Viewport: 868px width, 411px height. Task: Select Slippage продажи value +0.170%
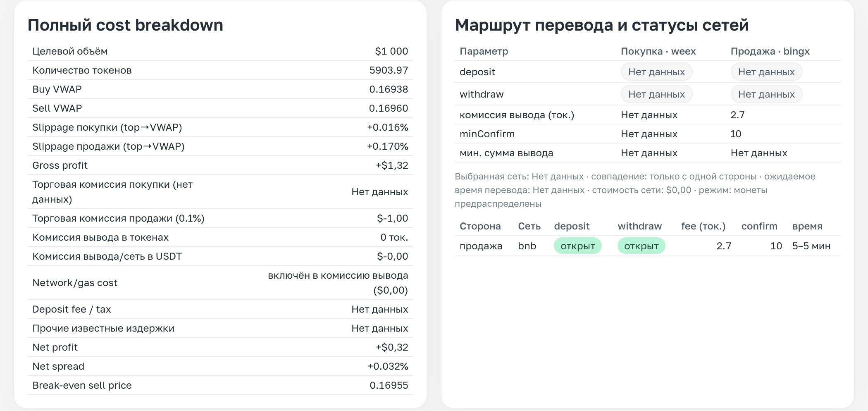point(388,146)
